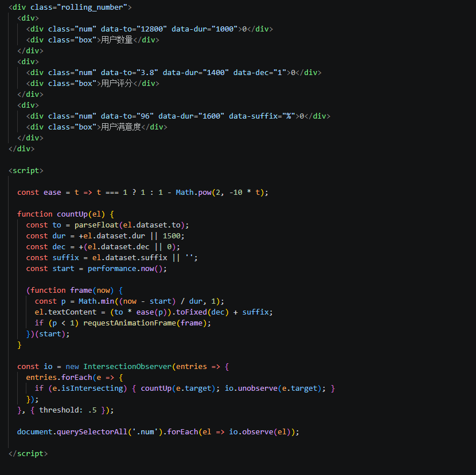Click the 用户满意度 label text
Image resolution: width=476 pixels, height=475 pixels.
(121, 127)
